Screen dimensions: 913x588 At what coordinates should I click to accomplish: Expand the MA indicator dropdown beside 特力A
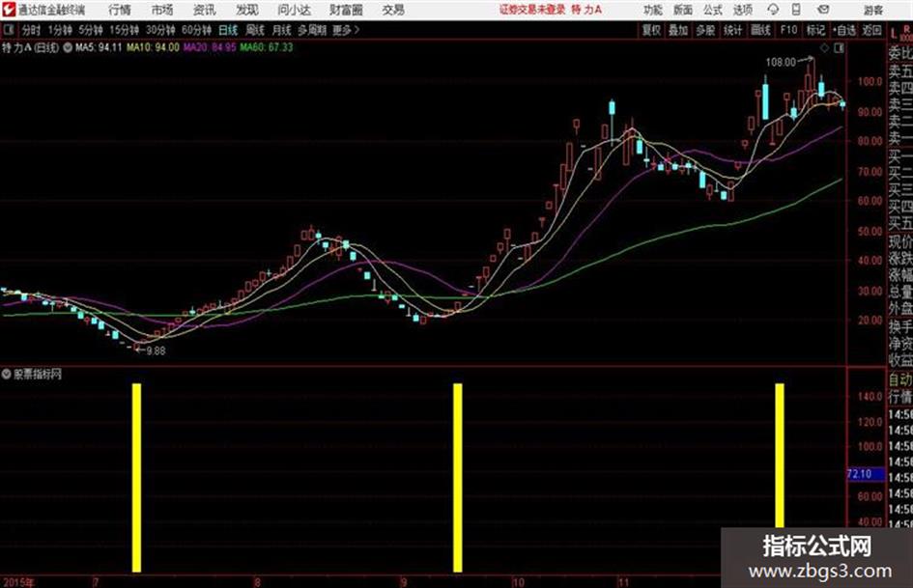click(68, 47)
